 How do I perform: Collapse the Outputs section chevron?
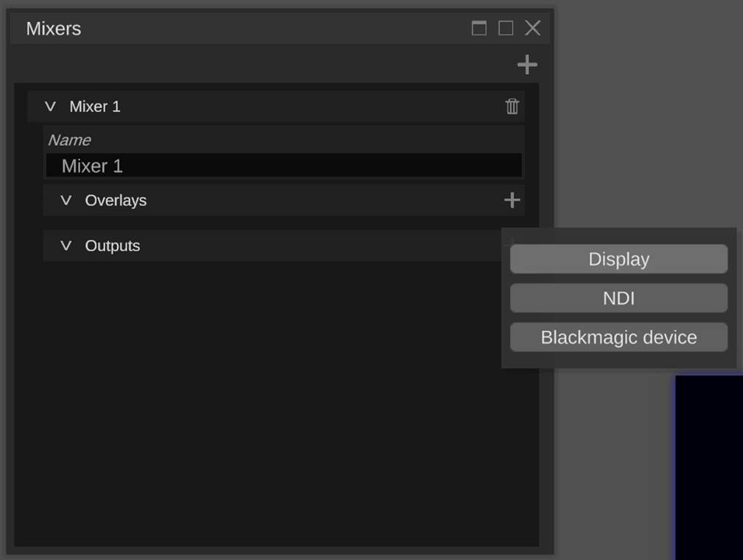click(66, 246)
